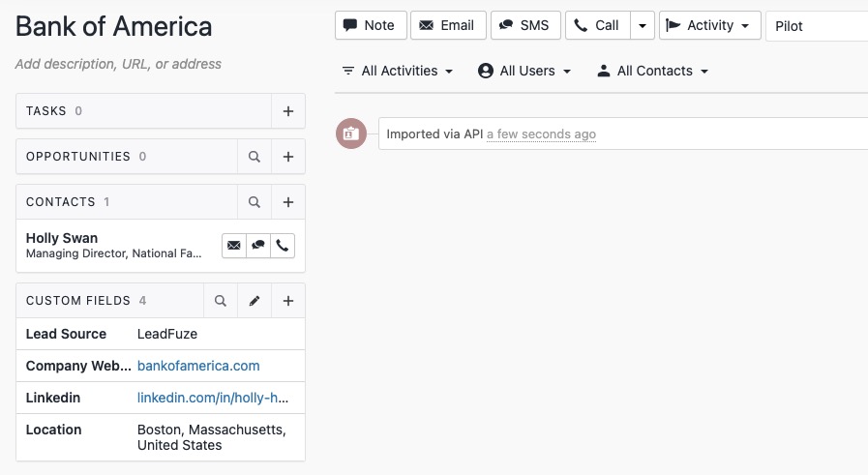Image resolution: width=868 pixels, height=475 pixels.
Task: Add a custom field with plus icon
Action: (x=287, y=301)
